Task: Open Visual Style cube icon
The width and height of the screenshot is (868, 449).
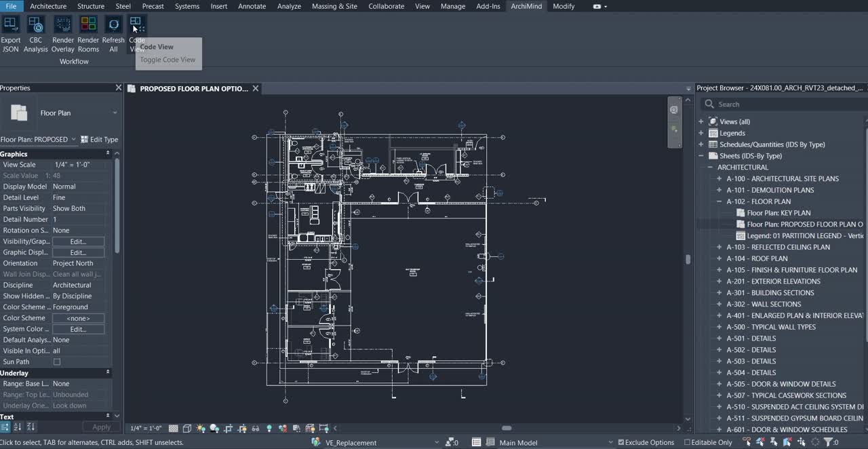Action: tap(187, 428)
